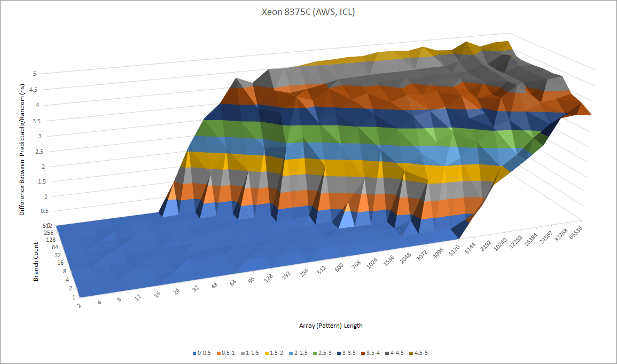
Task: Click the light blue 2-2.5 legend swatch
Action: [291, 353]
